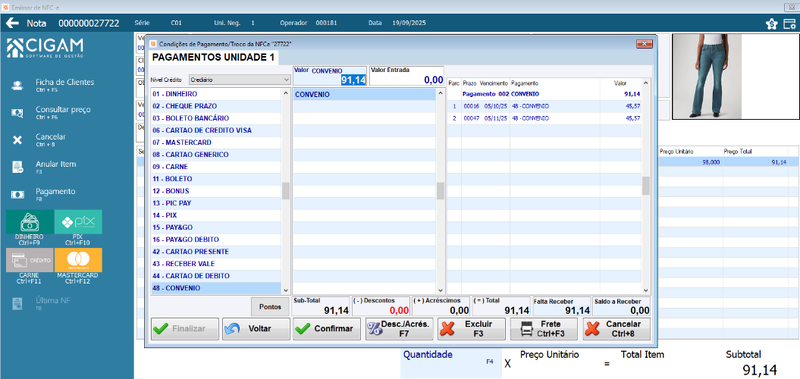
Task: Click the Desc./Acrés. F7 button
Action: (399, 329)
